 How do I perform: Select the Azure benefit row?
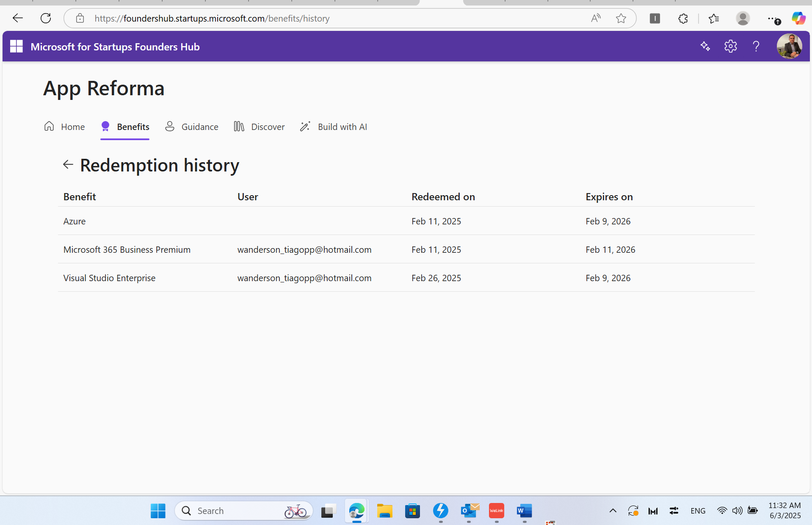[x=406, y=221]
